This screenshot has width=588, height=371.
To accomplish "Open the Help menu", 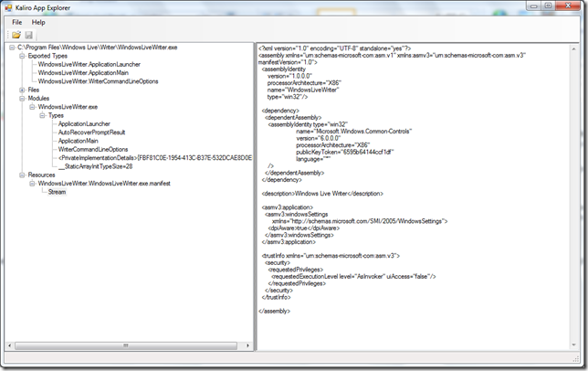I will coord(38,22).
